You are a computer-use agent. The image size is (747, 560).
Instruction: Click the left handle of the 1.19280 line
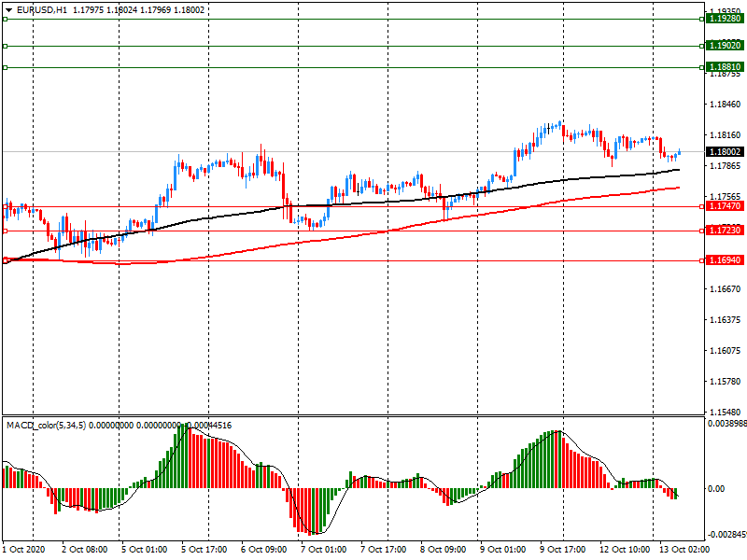click(5, 19)
